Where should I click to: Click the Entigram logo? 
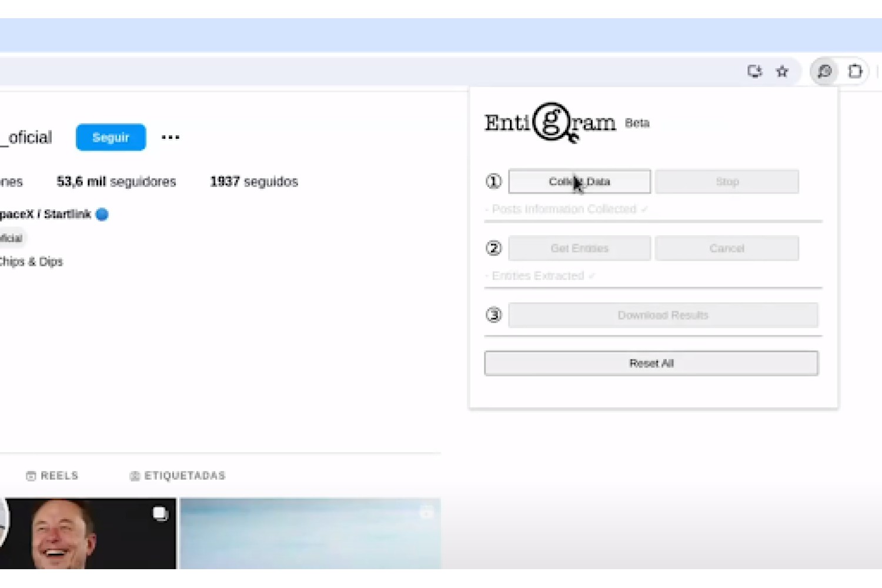tap(550, 123)
